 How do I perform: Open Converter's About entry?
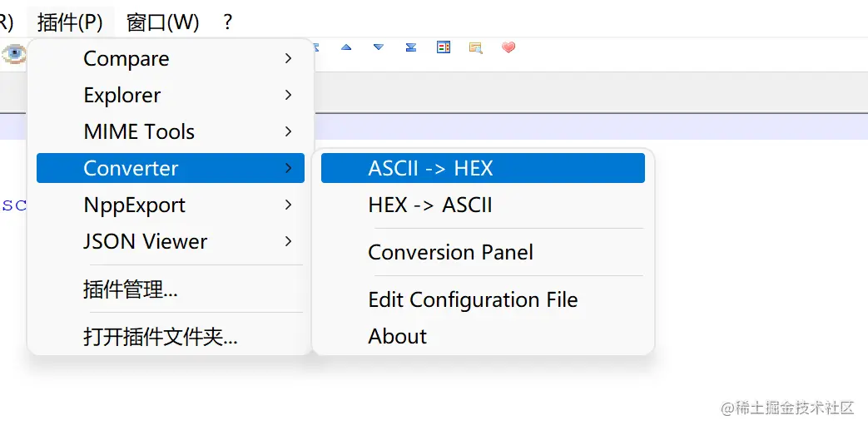pyautogui.click(x=397, y=336)
